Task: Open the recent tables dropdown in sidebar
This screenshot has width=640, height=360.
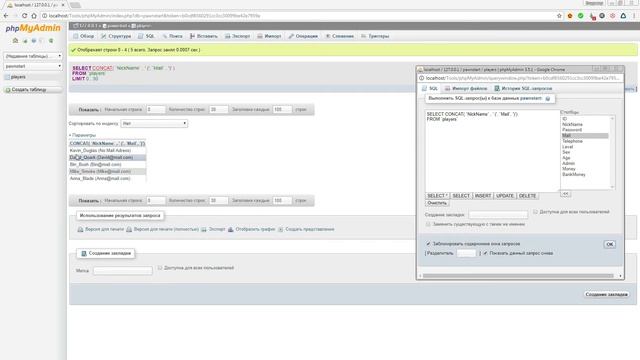Action: point(33,56)
